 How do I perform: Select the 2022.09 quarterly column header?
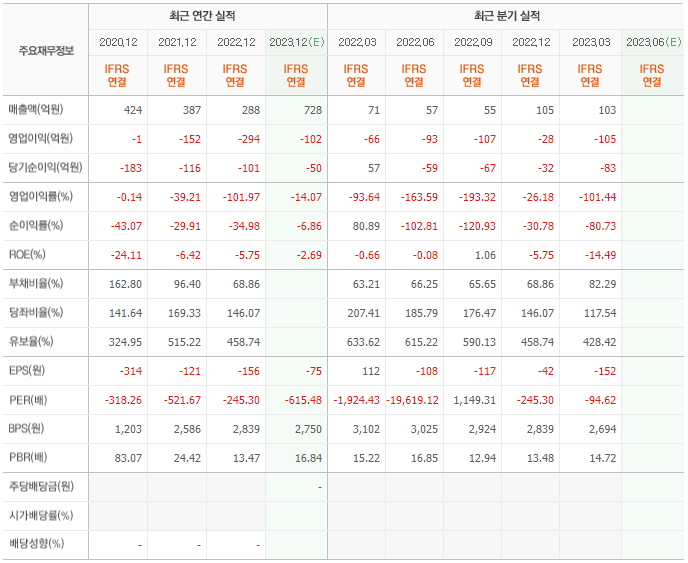pos(473,42)
